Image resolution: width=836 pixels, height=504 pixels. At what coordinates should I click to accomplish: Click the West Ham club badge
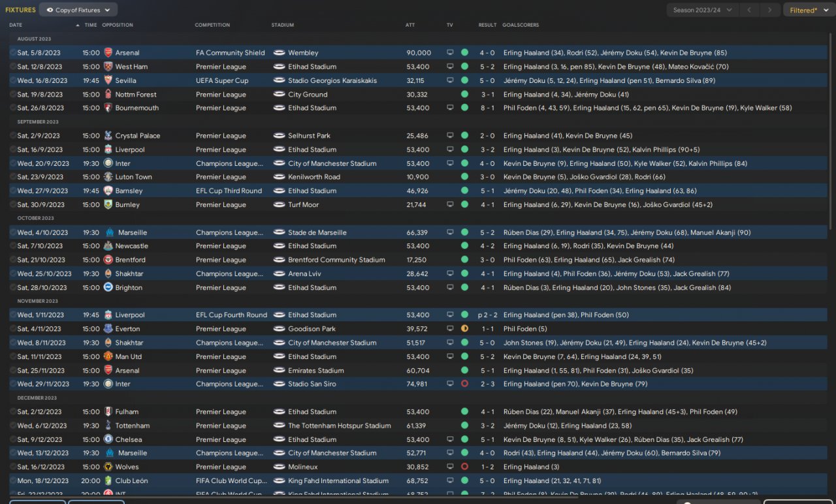click(108, 67)
